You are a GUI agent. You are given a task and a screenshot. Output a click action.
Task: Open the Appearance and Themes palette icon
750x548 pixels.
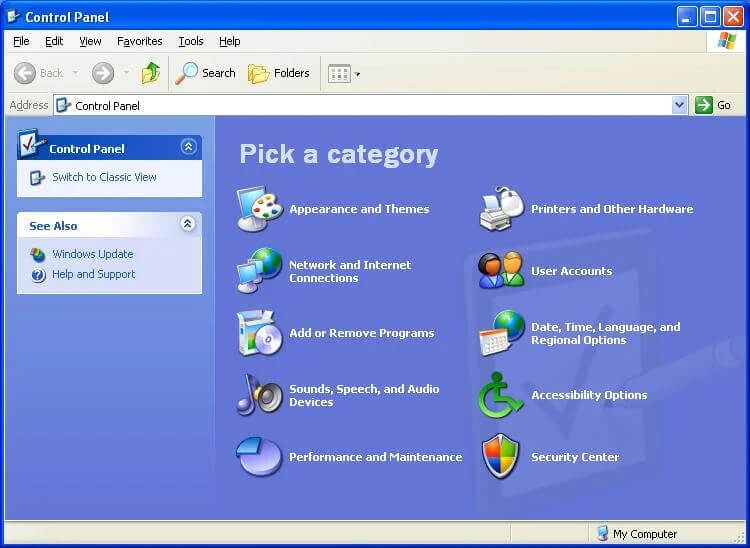(x=260, y=209)
